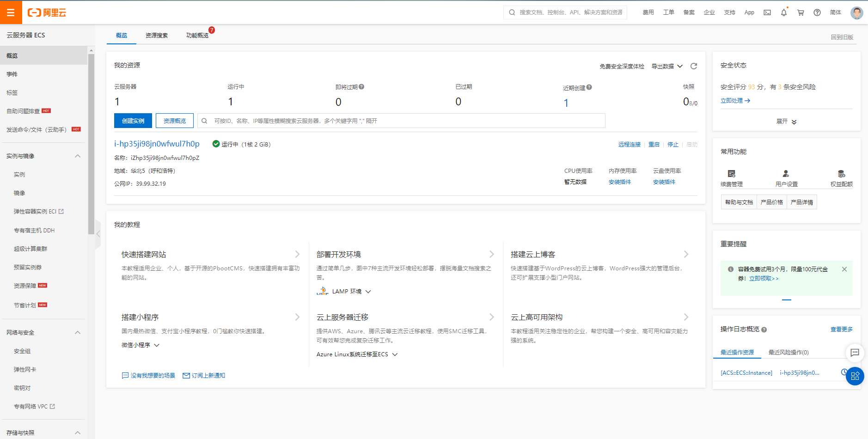Close the important reminder notice
Viewport: 868px width, 439px height.
(x=844, y=269)
